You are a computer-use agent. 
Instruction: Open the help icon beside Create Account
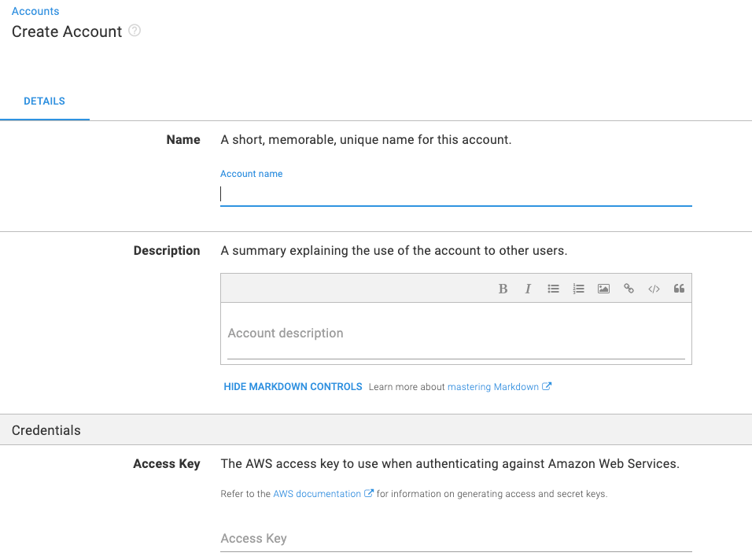point(135,31)
